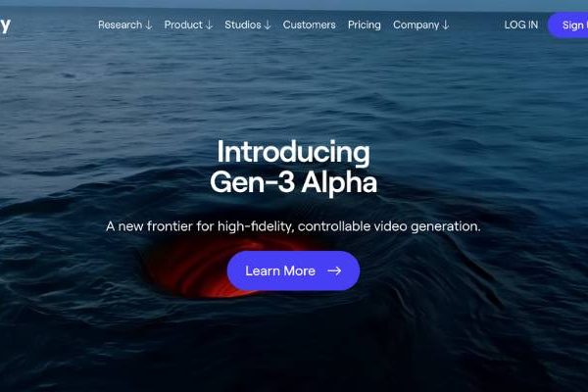Image resolution: width=588 pixels, height=392 pixels.
Task: Click the word Introducing in the headline
Action: click(293, 152)
